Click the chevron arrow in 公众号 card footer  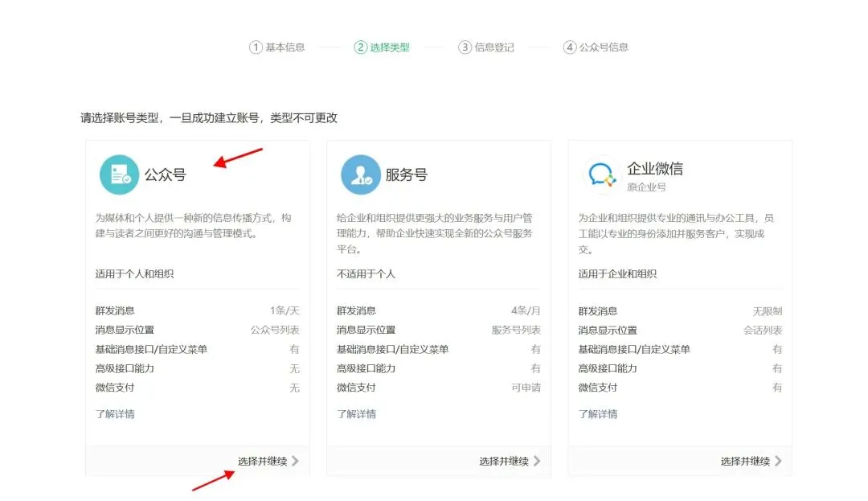[295, 461]
